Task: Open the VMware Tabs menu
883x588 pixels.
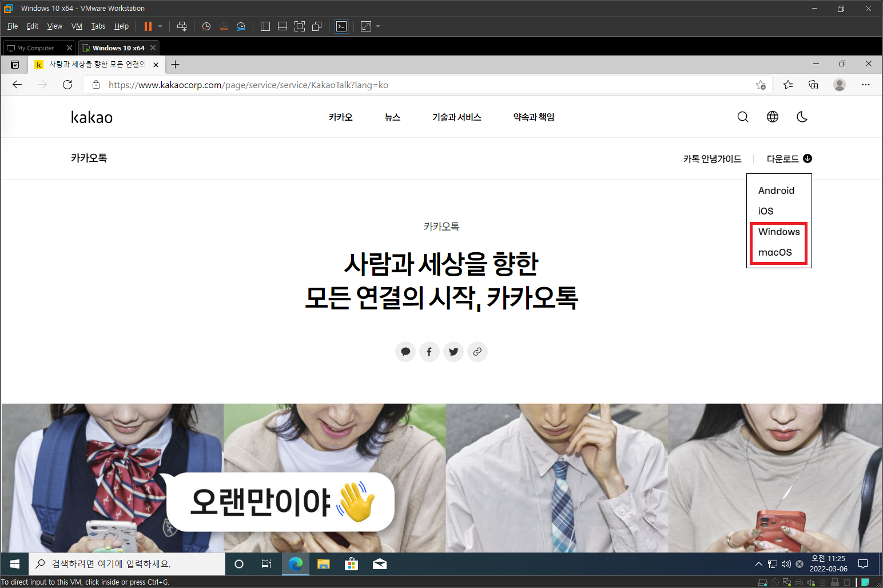Action: pyautogui.click(x=98, y=26)
